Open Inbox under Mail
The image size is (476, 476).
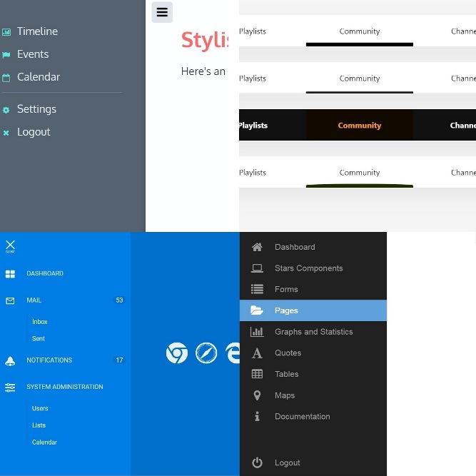click(x=40, y=322)
